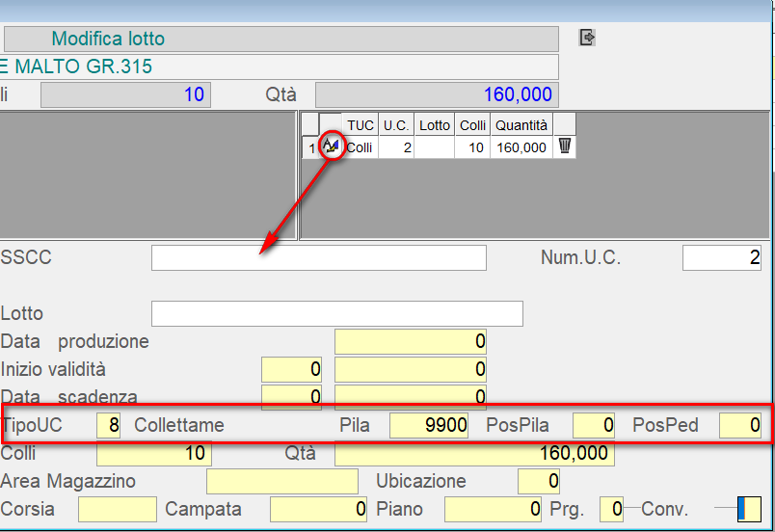Click the Num.U.C. field
Screen dimensions: 775x532
pyautogui.click(x=721, y=258)
